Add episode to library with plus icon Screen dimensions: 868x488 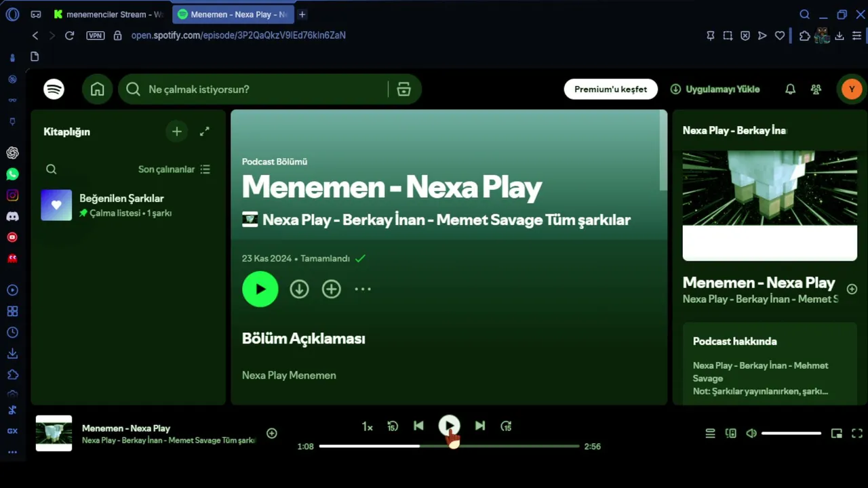331,289
